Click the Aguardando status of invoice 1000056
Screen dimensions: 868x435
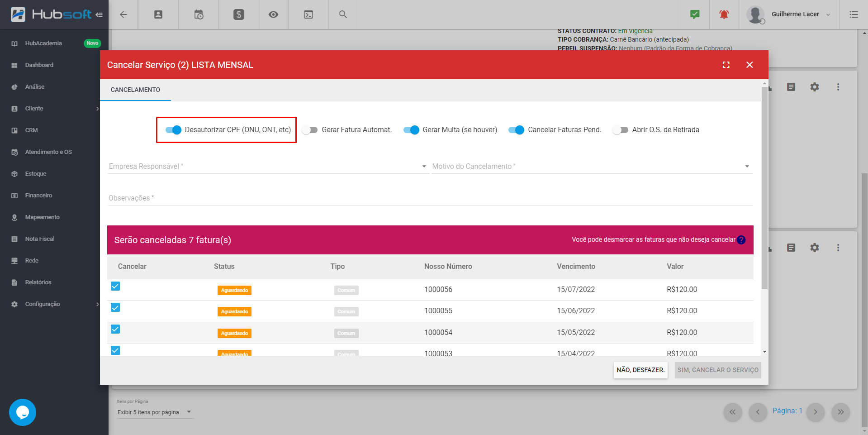(234, 290)
